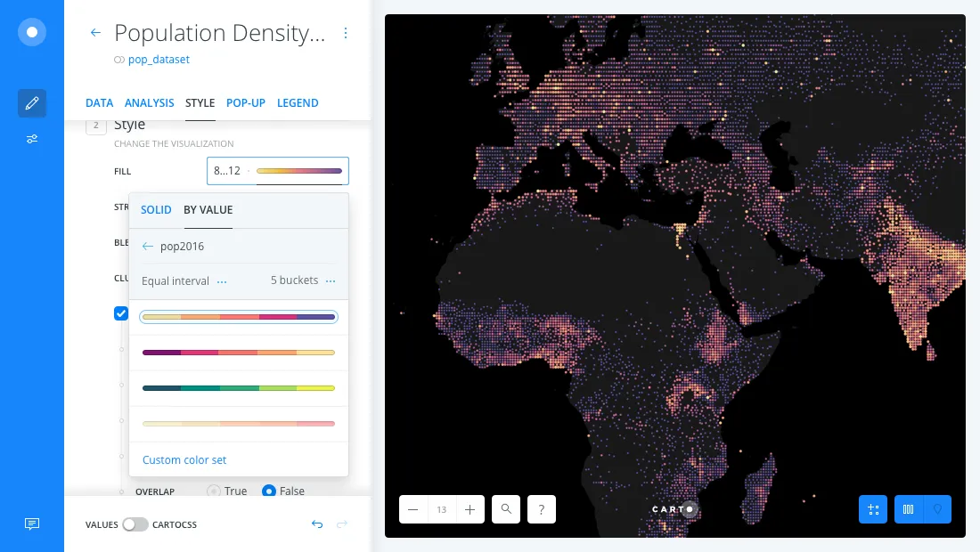Uncheck the blue checkbox in the style panel
This screenshot has height=552, width=980.
click(x=121, y=313)
